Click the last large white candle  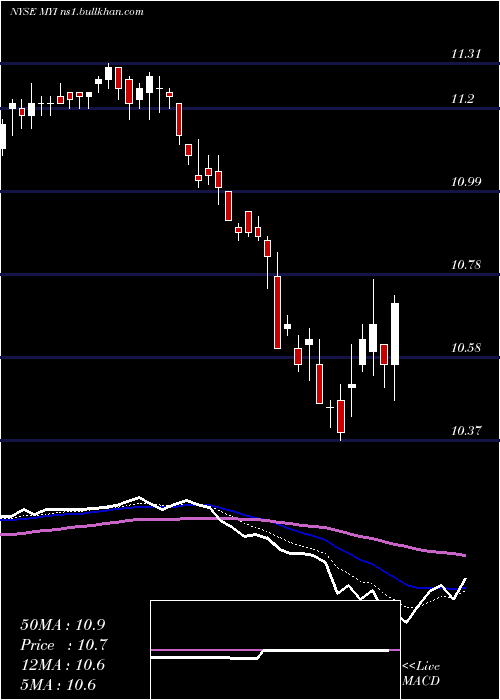395,334
